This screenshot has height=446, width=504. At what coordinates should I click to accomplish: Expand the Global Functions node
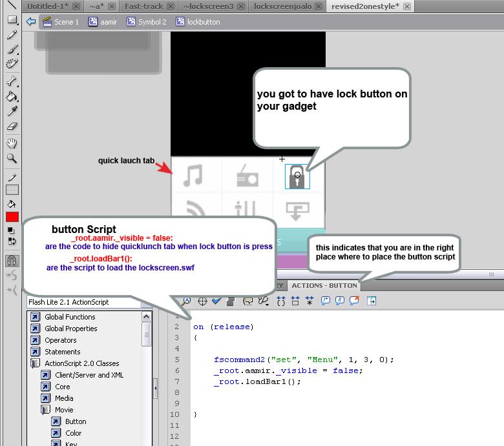[35, 317]
